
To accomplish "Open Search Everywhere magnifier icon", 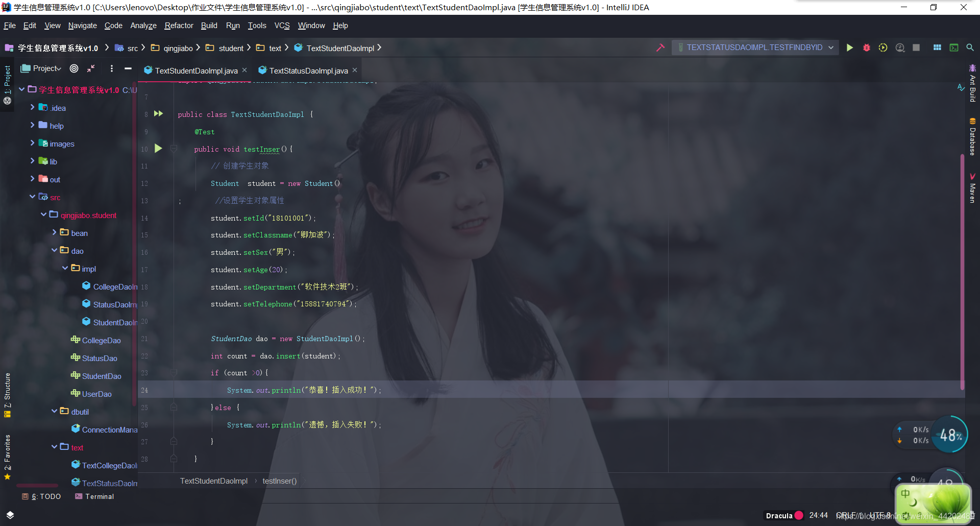I will point(970,47).
